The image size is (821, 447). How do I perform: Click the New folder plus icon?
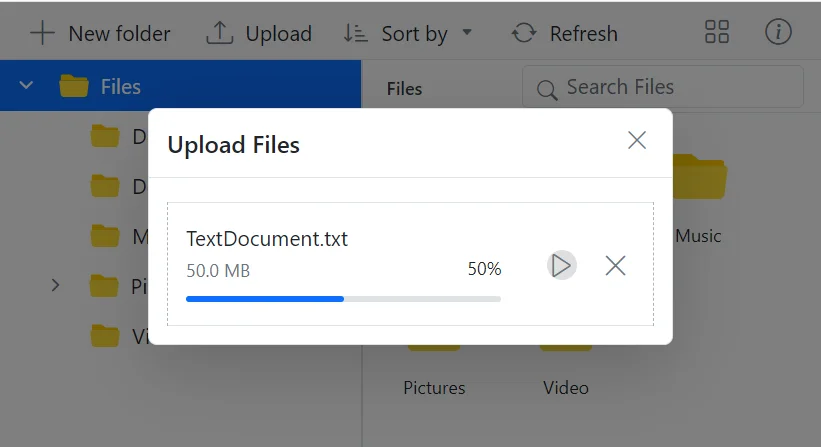[x=42, y=33]
